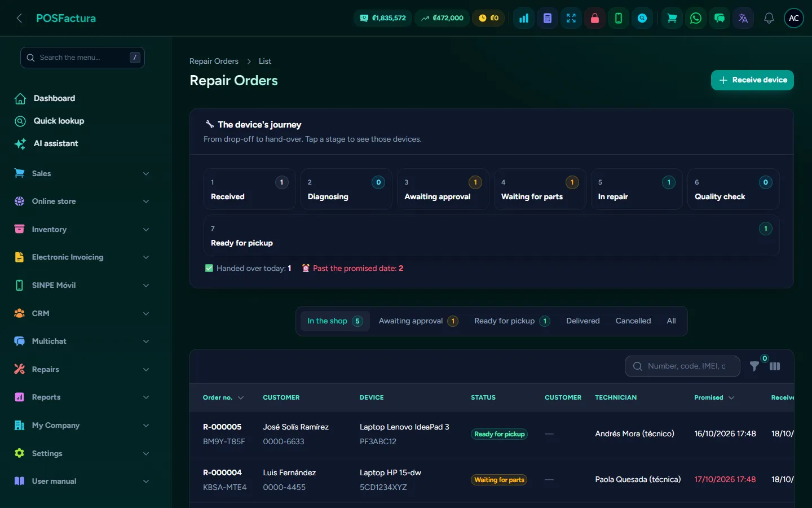Select the Diagnosing stage card
The width and height of the screenshot is (812, 508).
coord(346,189)
